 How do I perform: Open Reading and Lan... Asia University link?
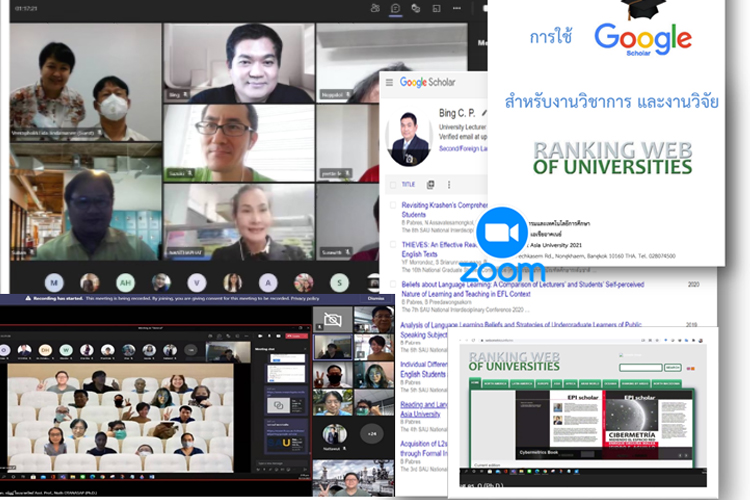coord(423,409)
